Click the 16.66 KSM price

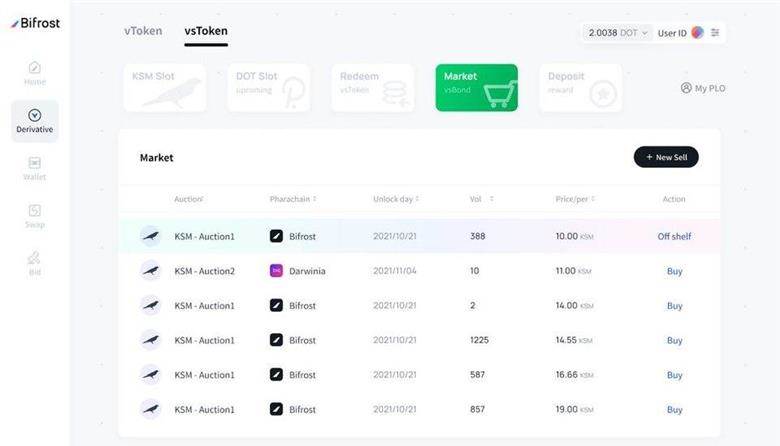574,375
